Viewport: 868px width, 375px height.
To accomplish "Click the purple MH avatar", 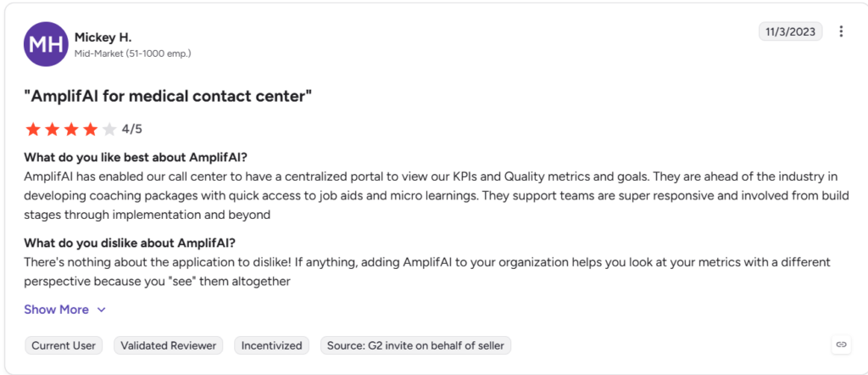I will click(x=46, y=44).
